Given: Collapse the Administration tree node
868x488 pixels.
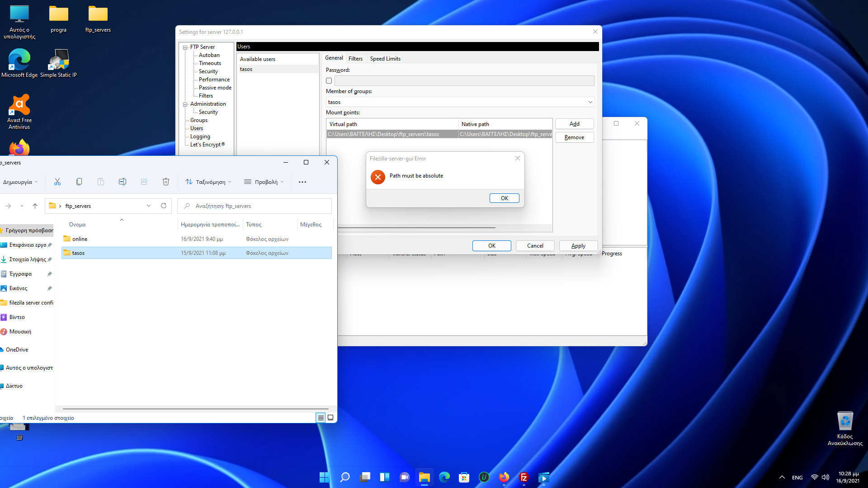Looking at the screenshot, I should coord(185,104).
